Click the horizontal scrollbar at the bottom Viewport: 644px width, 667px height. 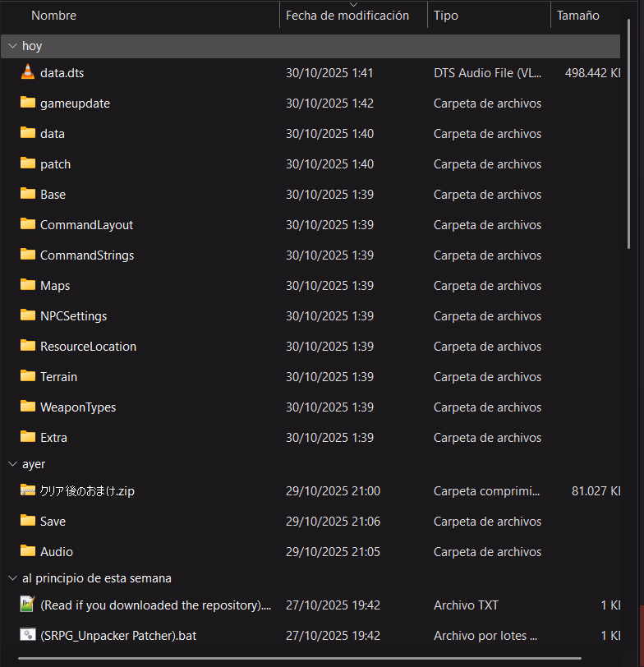tap(296, 660)
